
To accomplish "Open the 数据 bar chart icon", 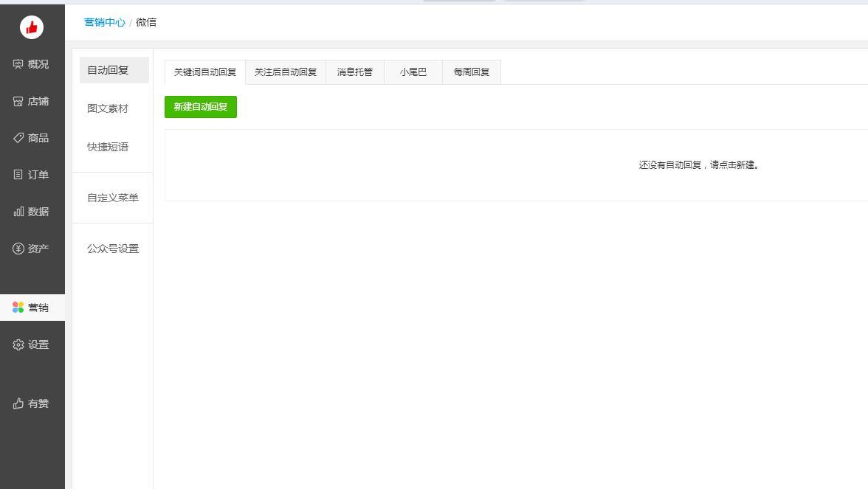I will point(18,211).
